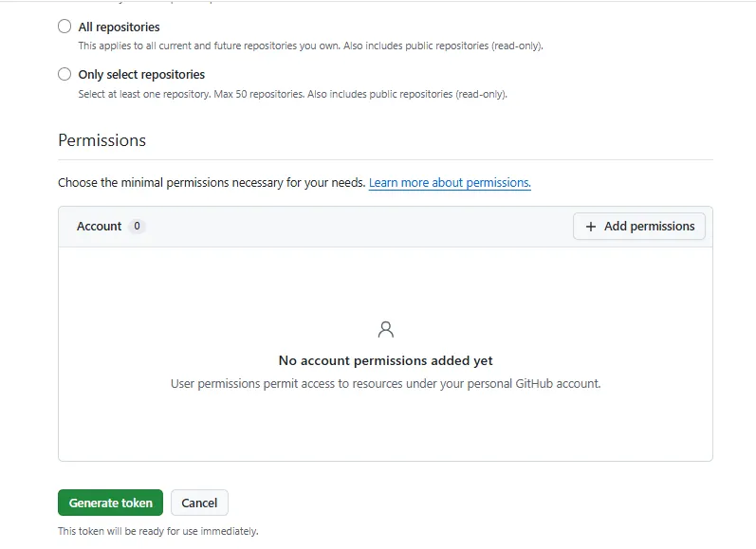Click "User permissions permit access" description text
This screenshot has width=756, height=549.
386,384
